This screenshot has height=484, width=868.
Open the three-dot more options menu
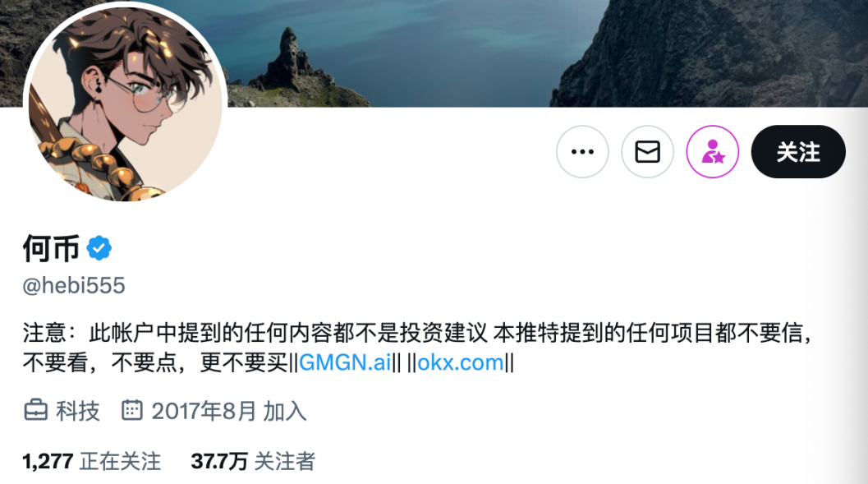(x=582, y=152)
